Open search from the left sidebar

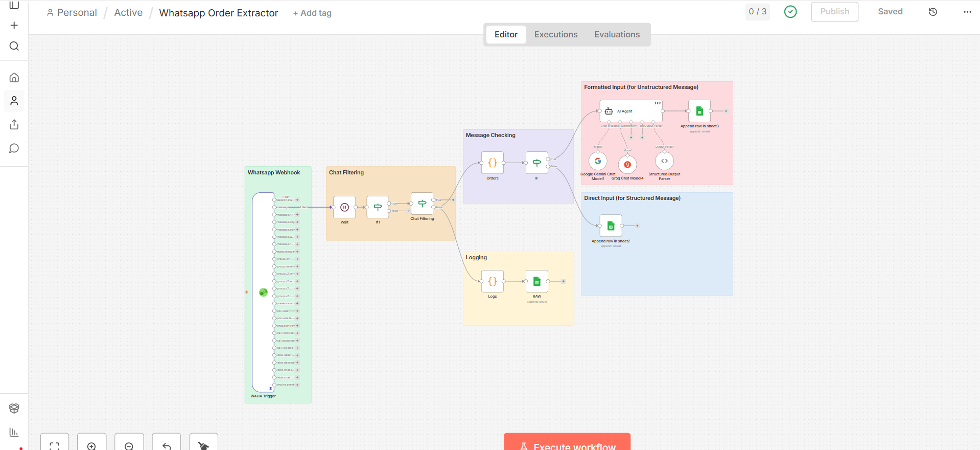click(x=14, y=46)
